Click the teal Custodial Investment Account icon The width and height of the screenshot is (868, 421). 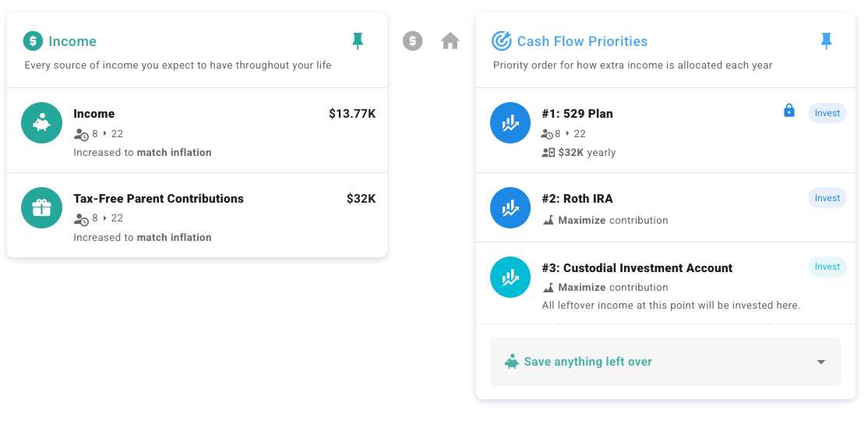tap(510, 277)
